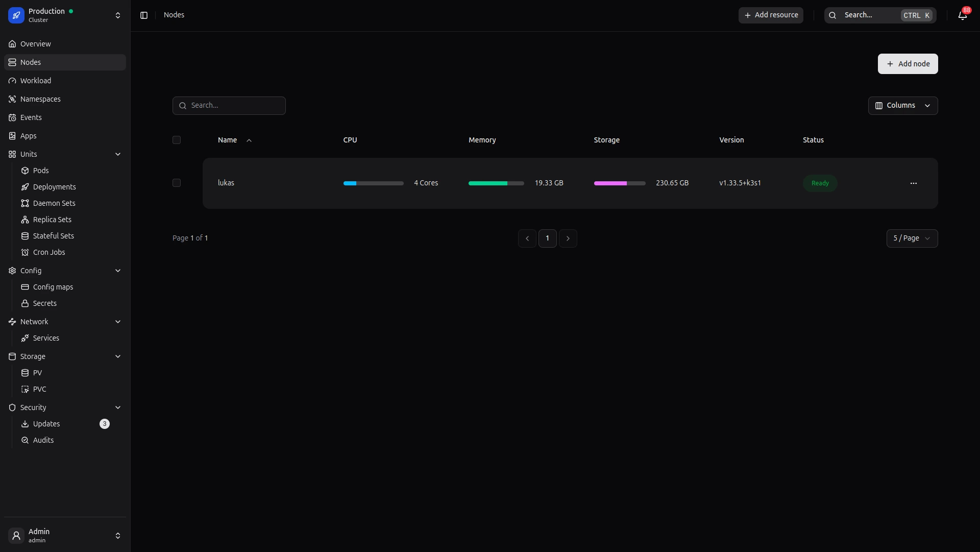The width and height of the screenshot is (980, 552).
Task: Open the 5 / Page size dropdown
Action: tap(912, 238)
